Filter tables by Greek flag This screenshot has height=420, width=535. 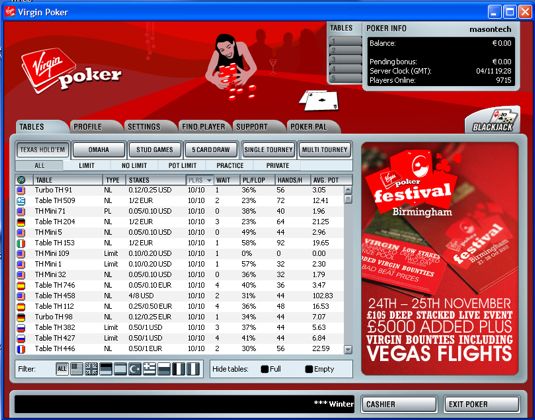[x=149, y=369]
